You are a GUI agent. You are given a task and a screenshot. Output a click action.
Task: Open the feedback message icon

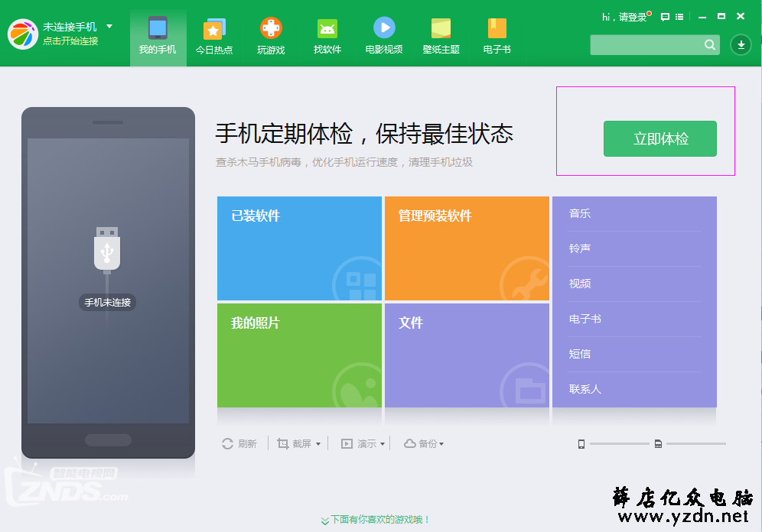(x=666, y=17)
